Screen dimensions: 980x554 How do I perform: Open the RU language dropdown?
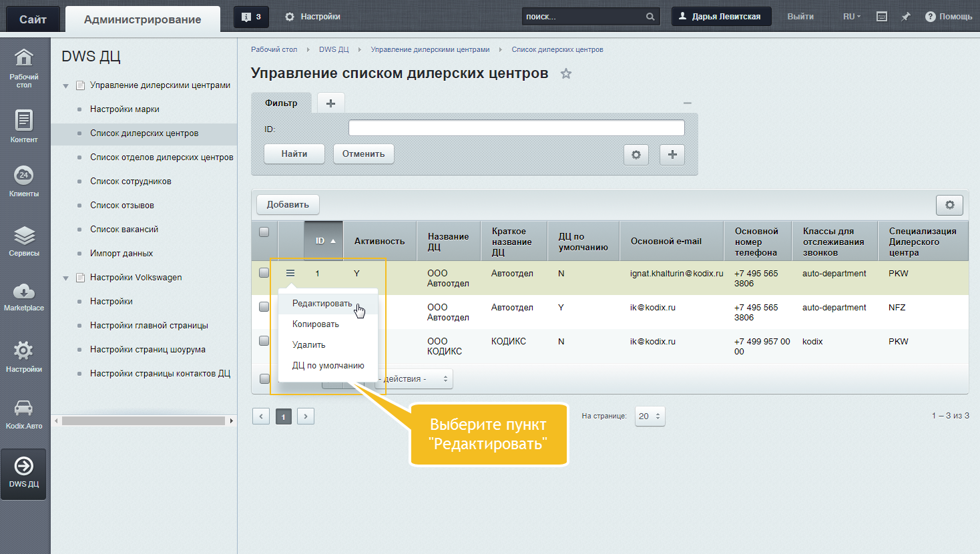pyautogui.click(x=852, y=17)
